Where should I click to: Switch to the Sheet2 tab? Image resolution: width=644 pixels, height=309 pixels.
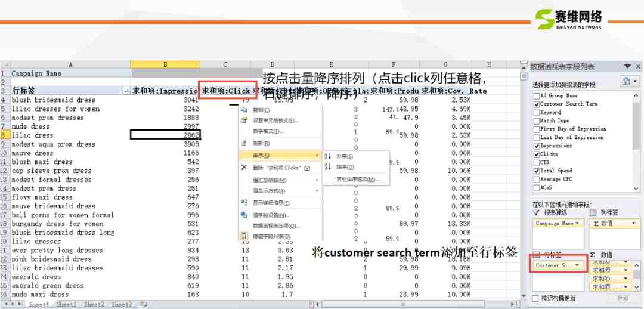[94, 304]
